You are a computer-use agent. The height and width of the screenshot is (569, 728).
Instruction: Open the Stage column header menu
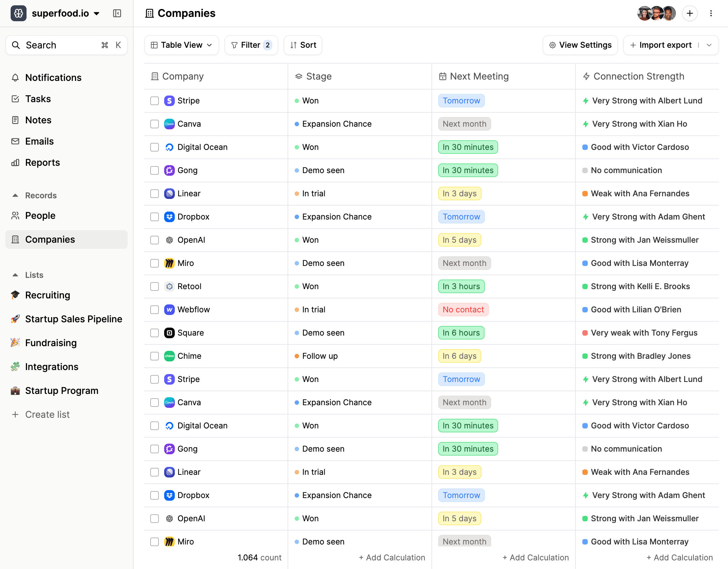(x=360, y=76)
